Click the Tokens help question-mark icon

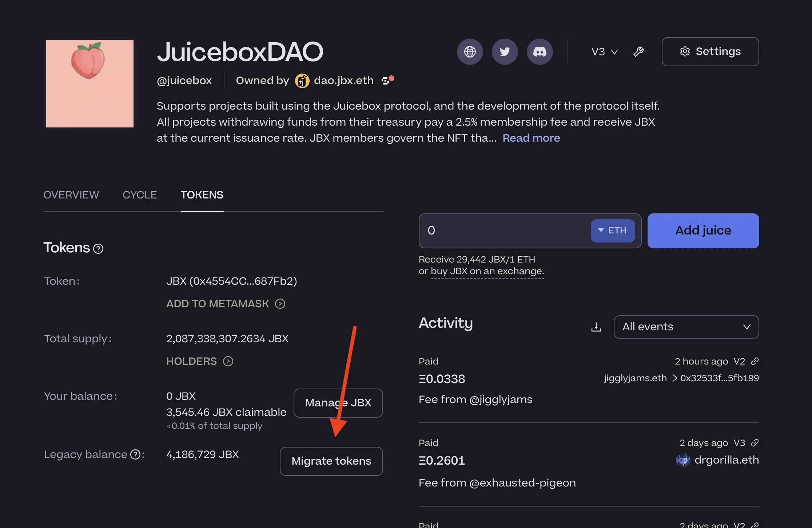[x=98, y=249]
